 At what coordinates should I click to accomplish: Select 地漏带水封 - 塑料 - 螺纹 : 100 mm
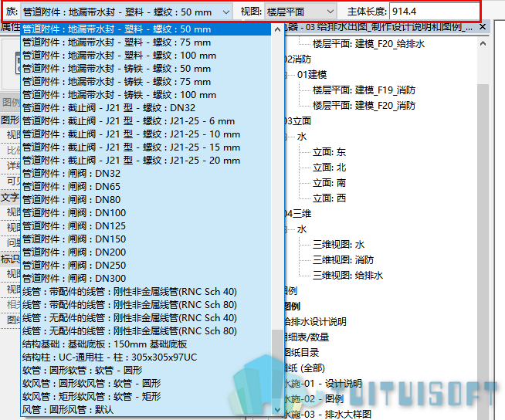coord(146,56)
